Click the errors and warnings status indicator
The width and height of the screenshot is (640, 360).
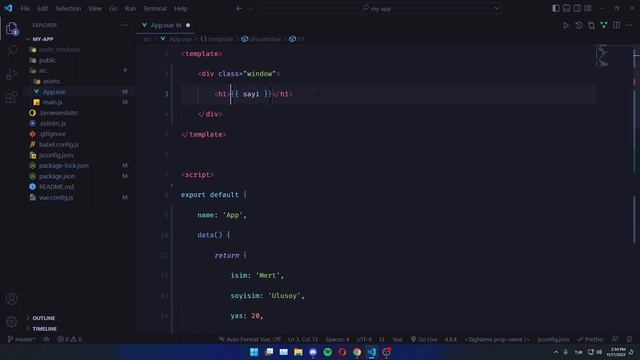69,339
